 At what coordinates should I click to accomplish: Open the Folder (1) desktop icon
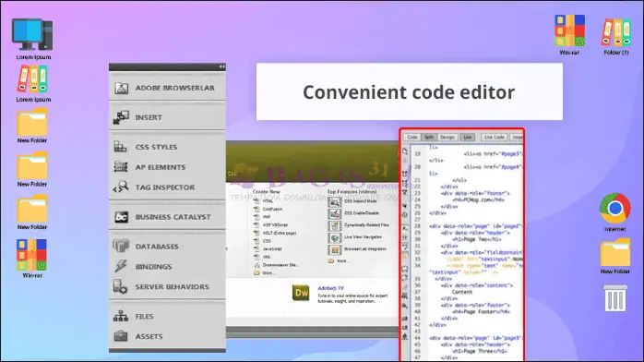616,36
